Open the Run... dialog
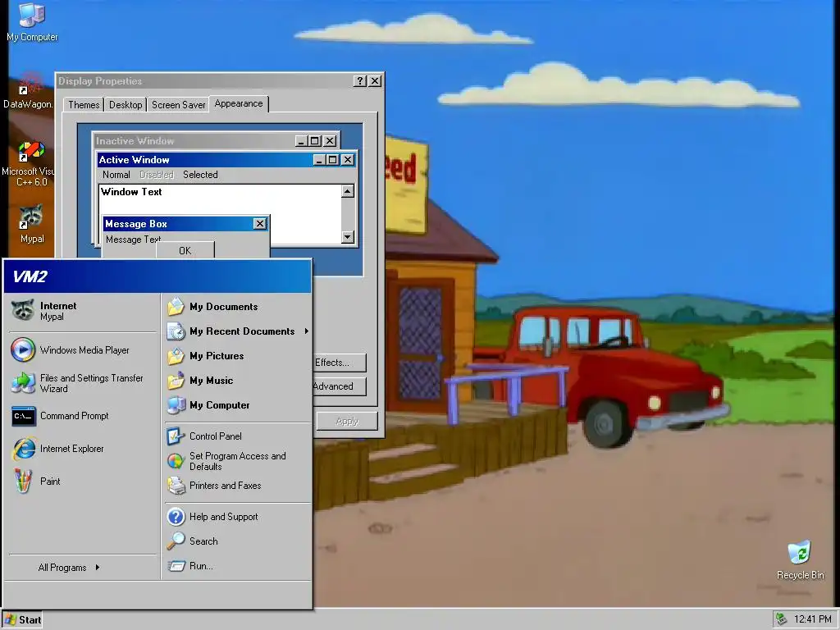Viewport: 840px width, 630px height. tap(237, 566)
